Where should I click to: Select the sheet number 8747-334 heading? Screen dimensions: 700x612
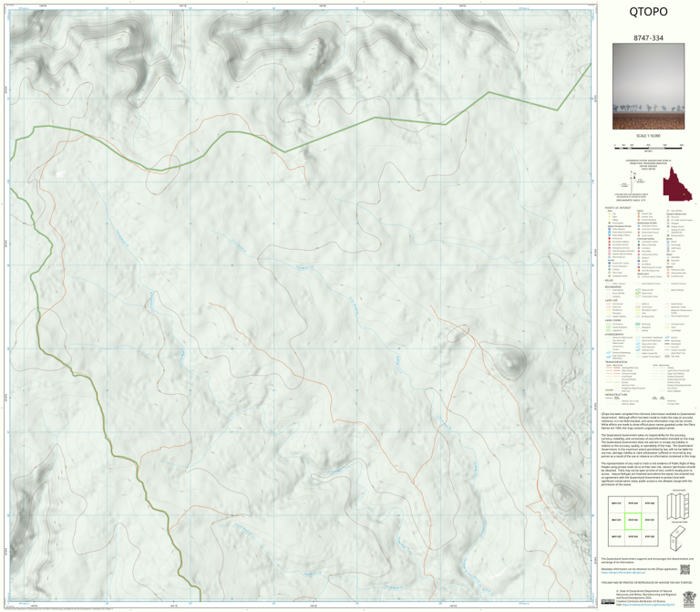[x=648, y=38]
